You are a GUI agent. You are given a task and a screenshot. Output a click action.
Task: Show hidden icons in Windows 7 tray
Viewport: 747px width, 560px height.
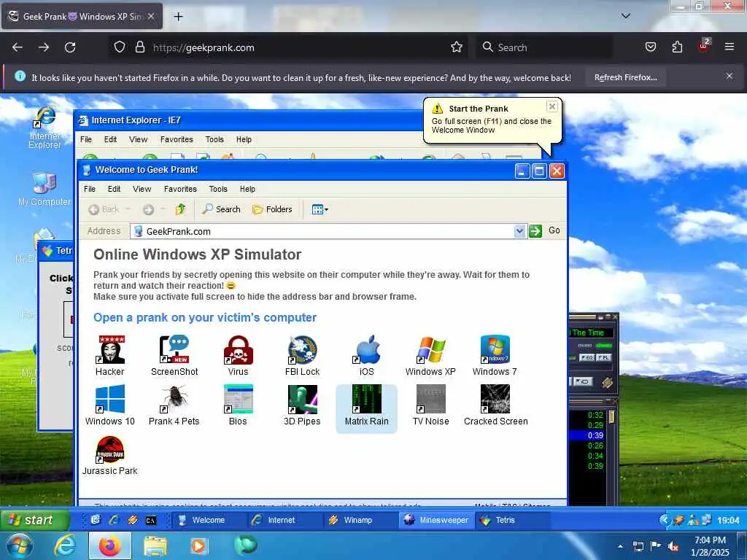(620, 546)
